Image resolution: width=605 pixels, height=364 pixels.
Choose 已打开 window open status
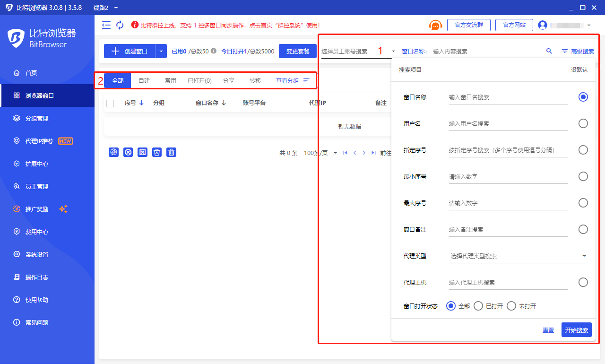point(478,306)
